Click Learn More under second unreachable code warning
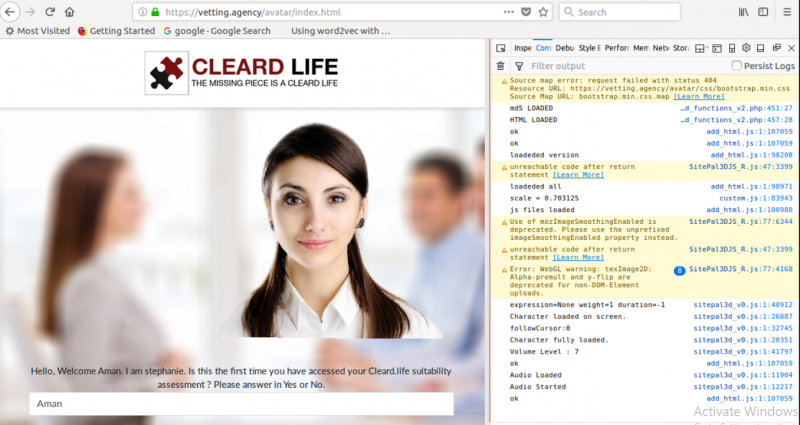 pos(579,258)
